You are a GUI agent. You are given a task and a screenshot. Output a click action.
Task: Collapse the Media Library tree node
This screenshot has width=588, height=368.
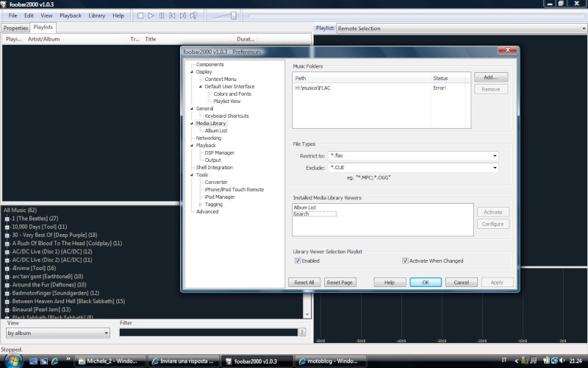192,123
